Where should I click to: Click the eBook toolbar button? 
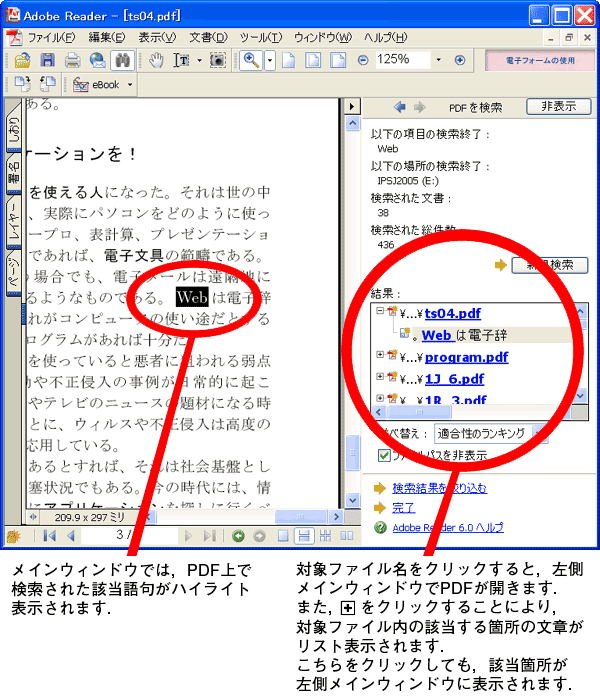[96, 84]
